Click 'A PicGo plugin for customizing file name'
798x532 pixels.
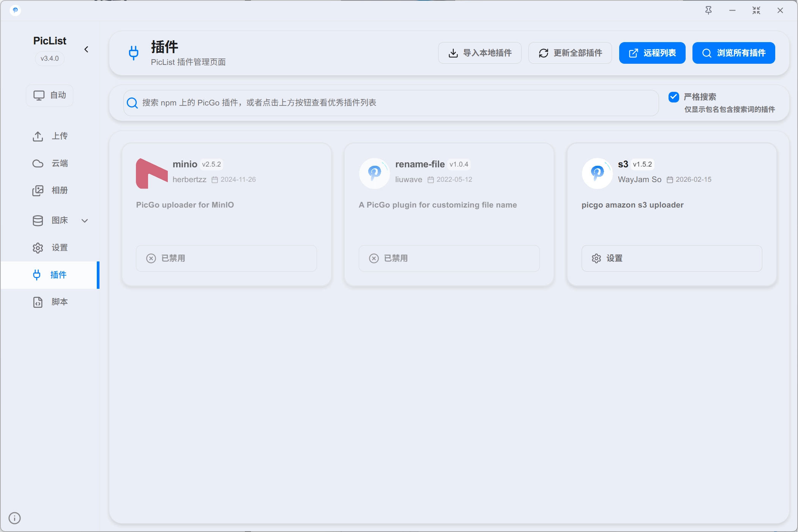[438, 205]
